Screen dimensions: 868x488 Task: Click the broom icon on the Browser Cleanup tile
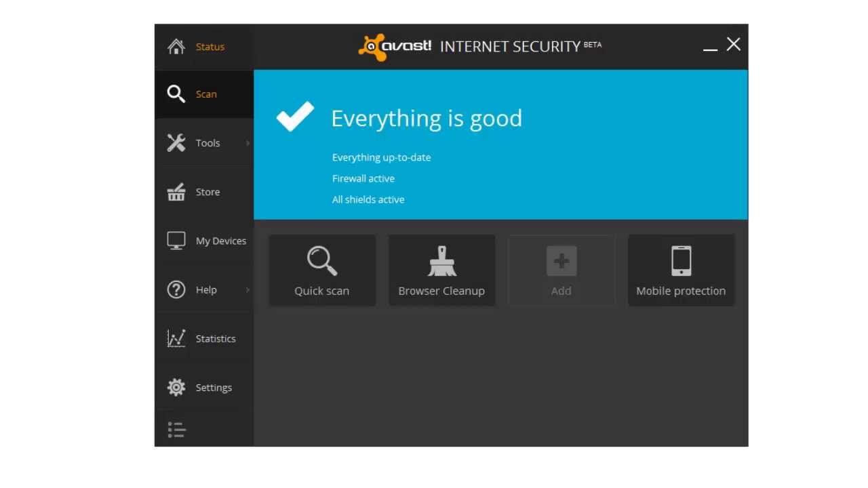(x=441, y=261)
